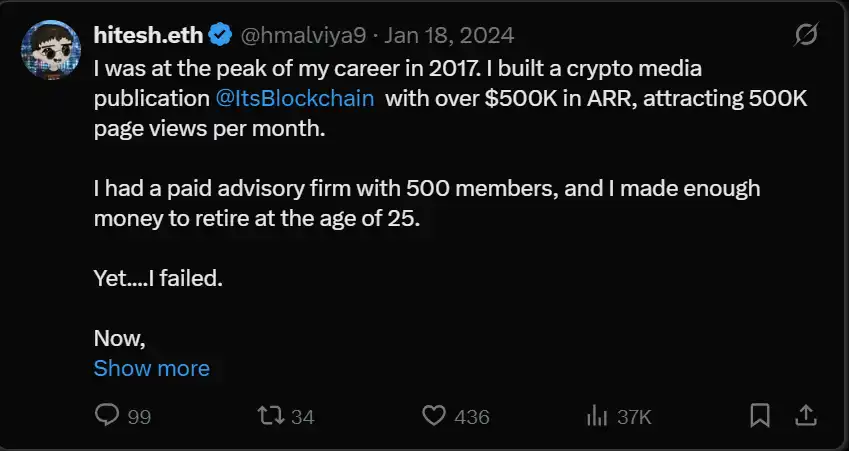This screenshot has height=451, width=849.
Task: Click the share upload arrow icon
Action: (x=804, y=415)
